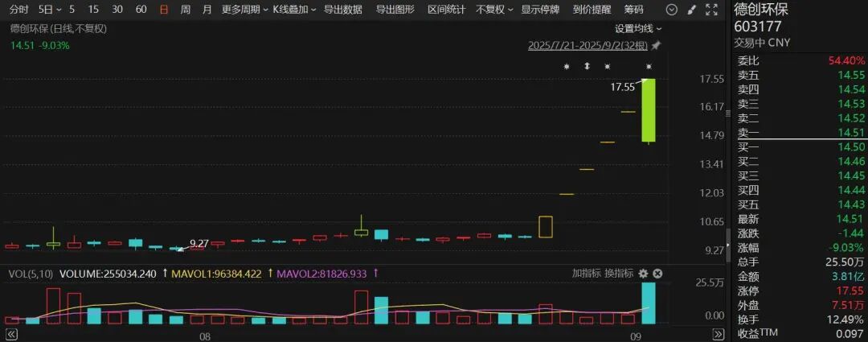This screenshot has width=868, height=342.
Task: Click the vertical scrollbar beside price axis
Action: coord(728,244)
